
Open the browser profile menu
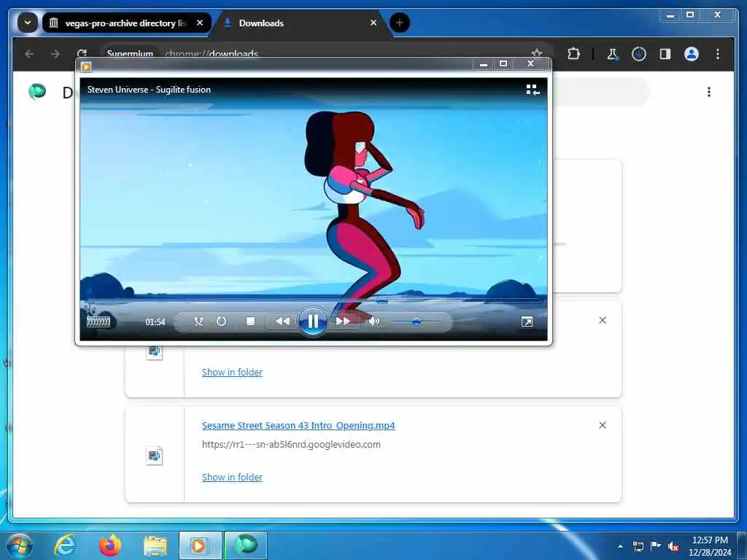(692, 54)
